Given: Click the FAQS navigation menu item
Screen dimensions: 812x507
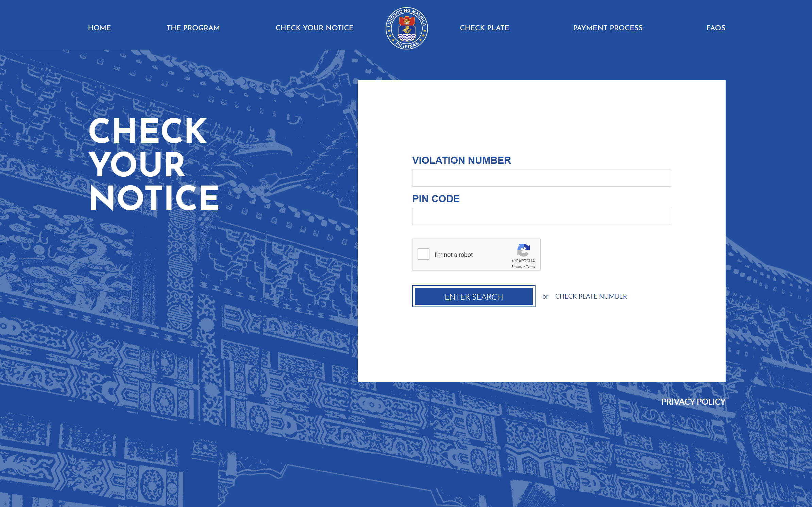Looking at the screenshot, I should tap(716, 28).
